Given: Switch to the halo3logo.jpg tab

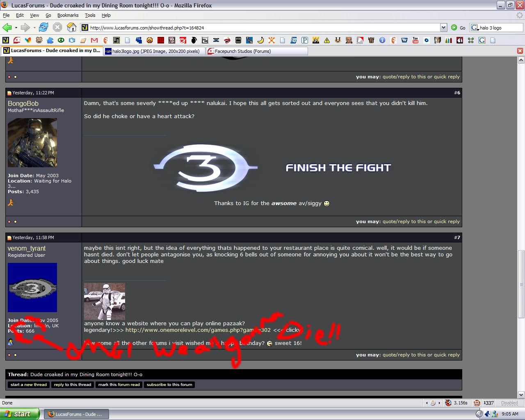Looking at the screenshot, I should 154,51.
